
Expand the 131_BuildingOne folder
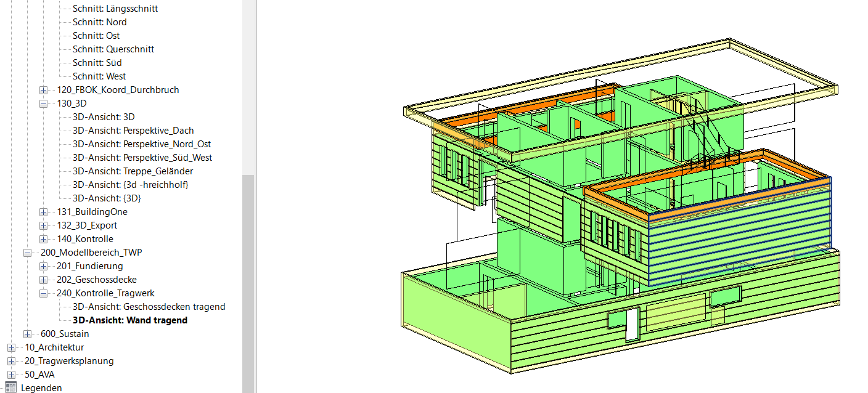(x=43, y=212)
